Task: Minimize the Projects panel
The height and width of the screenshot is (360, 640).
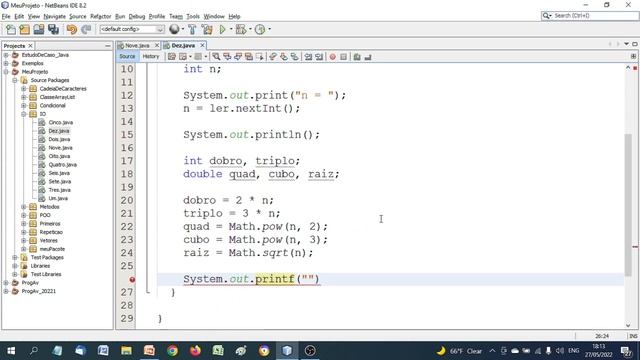Action: (x=108, y=46)
